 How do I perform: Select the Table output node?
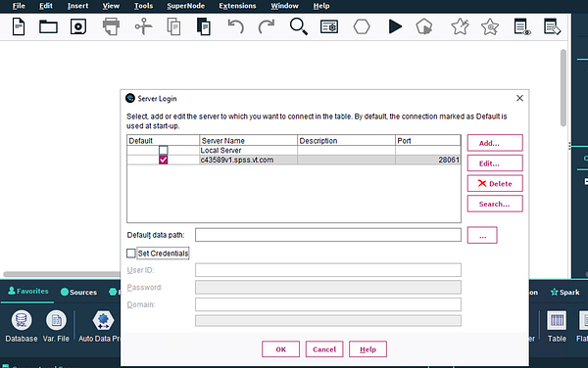pyautogui.click(x=557, y=326)
